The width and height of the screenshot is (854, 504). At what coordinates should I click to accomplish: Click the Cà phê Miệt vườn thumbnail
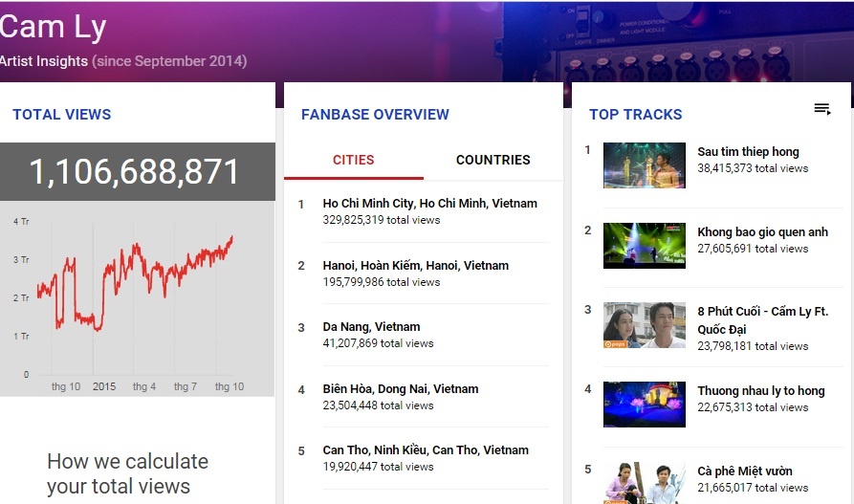[644, 481]
